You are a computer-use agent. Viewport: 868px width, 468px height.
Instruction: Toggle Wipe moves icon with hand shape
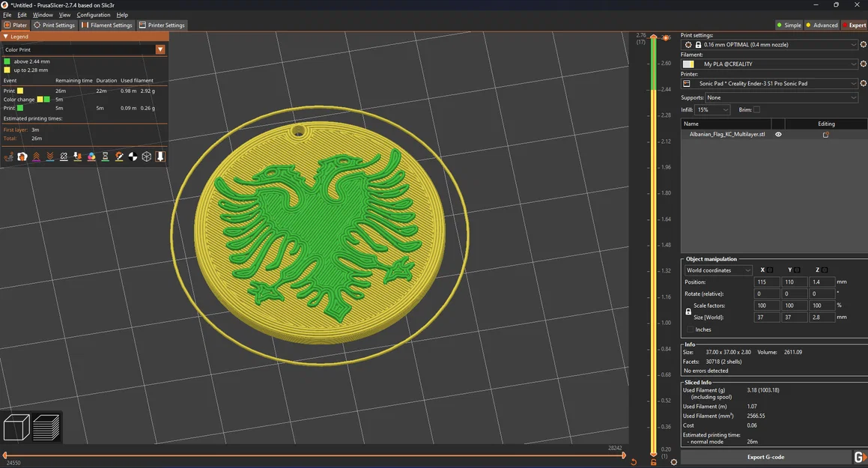[22, 156]
